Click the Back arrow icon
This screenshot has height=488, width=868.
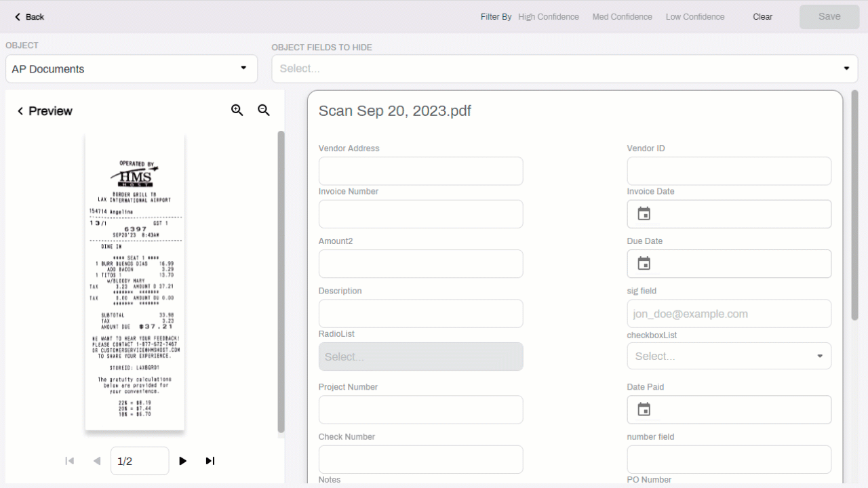pos(18,17)
